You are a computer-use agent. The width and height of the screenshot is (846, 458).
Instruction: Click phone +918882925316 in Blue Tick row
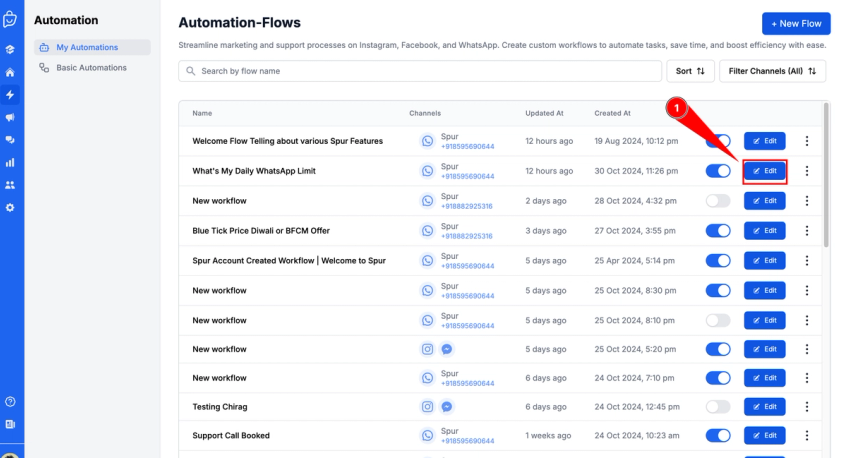[467, 236]
